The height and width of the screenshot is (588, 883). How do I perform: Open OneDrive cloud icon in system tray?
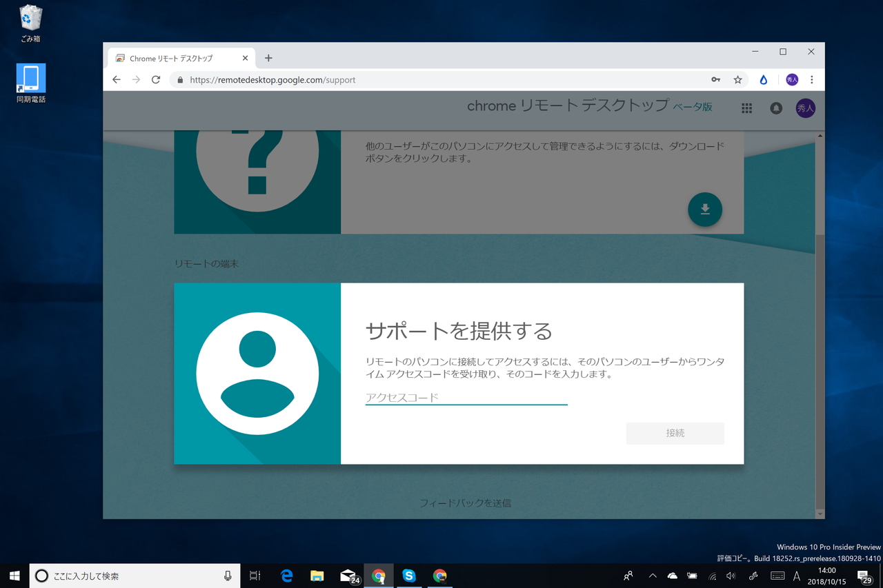tap(672, 576)
